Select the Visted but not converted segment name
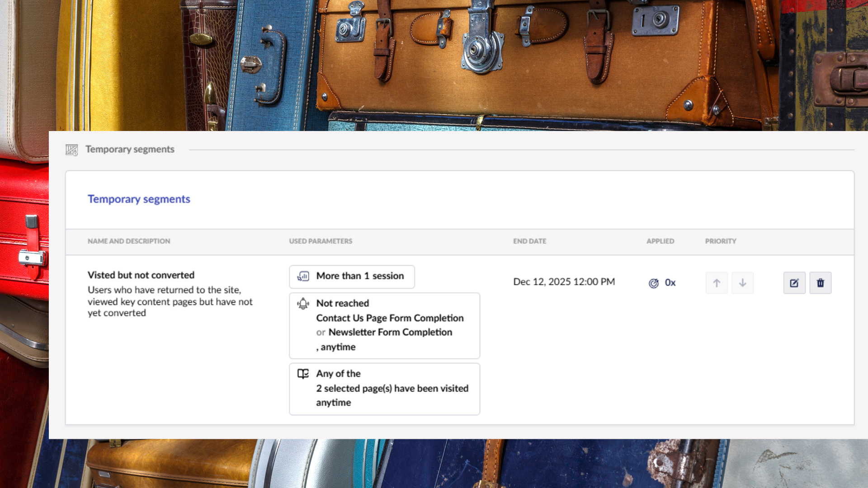Screen dimensions: 868x488 [x=141, y=275]
